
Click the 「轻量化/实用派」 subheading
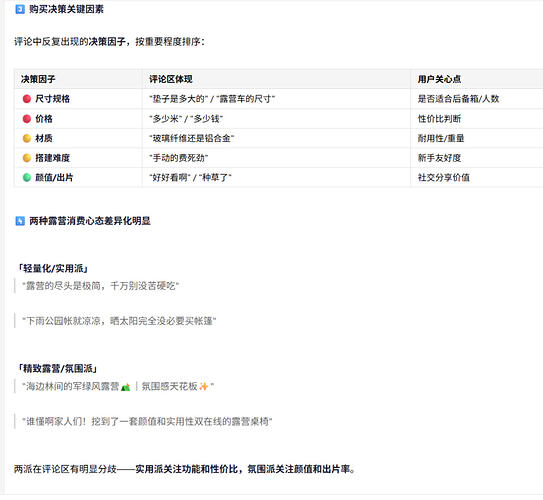point(53,268)
